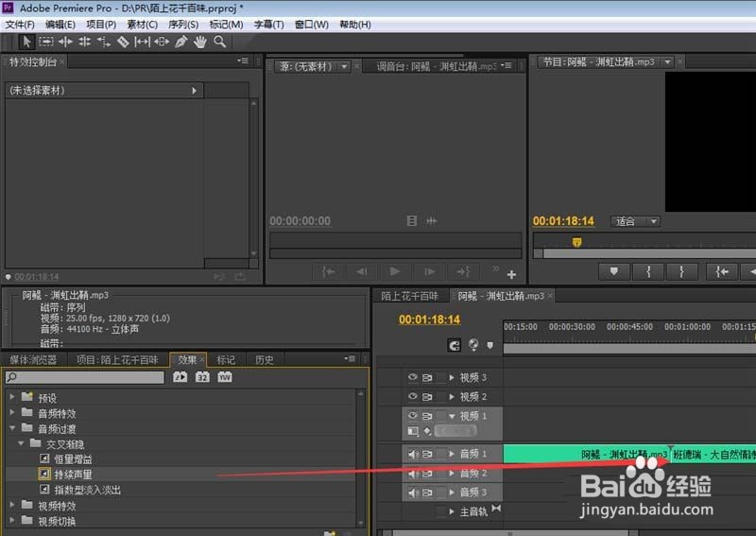Add marker in Program monitor
756x536 pixels.
tap(613, 271)
